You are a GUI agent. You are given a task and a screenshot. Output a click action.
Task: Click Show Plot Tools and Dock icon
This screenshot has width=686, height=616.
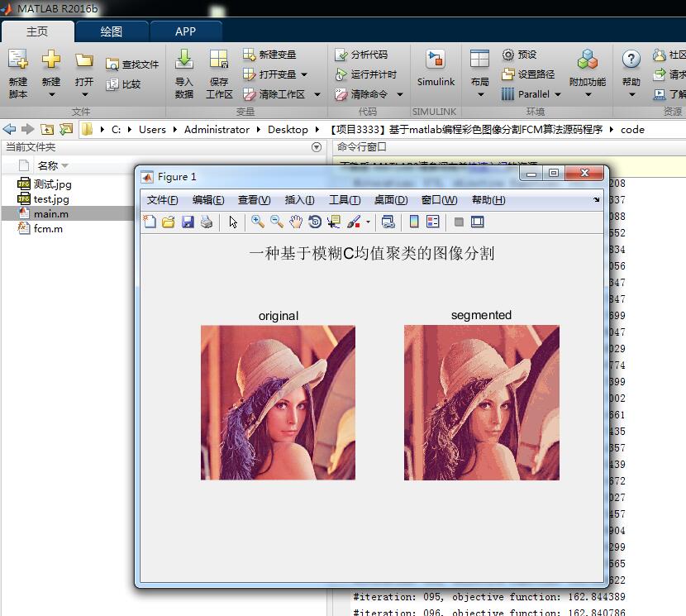point(478,222)
